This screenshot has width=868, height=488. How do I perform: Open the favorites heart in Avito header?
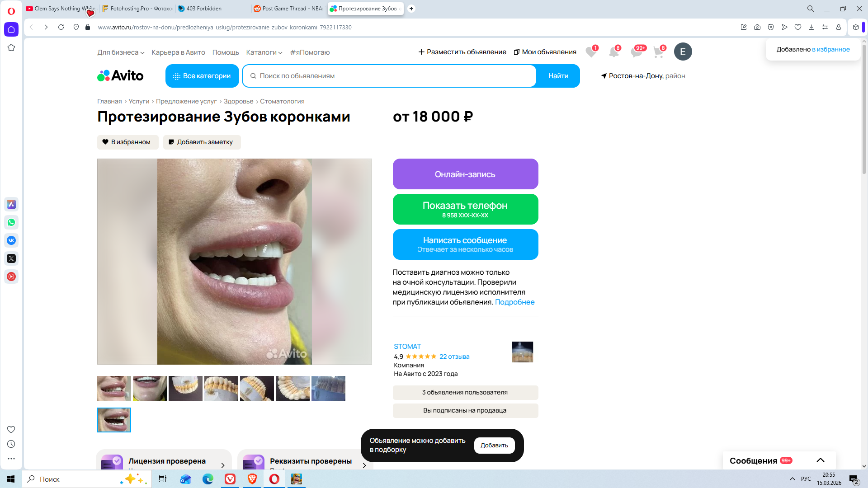point(590,52)
